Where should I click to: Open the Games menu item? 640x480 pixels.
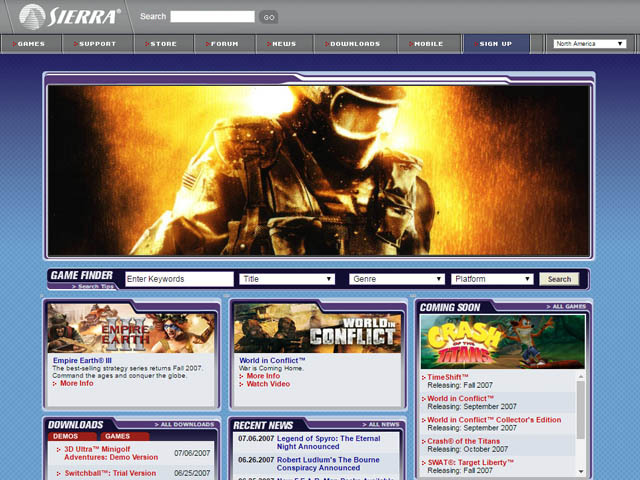tap(31, 44)
